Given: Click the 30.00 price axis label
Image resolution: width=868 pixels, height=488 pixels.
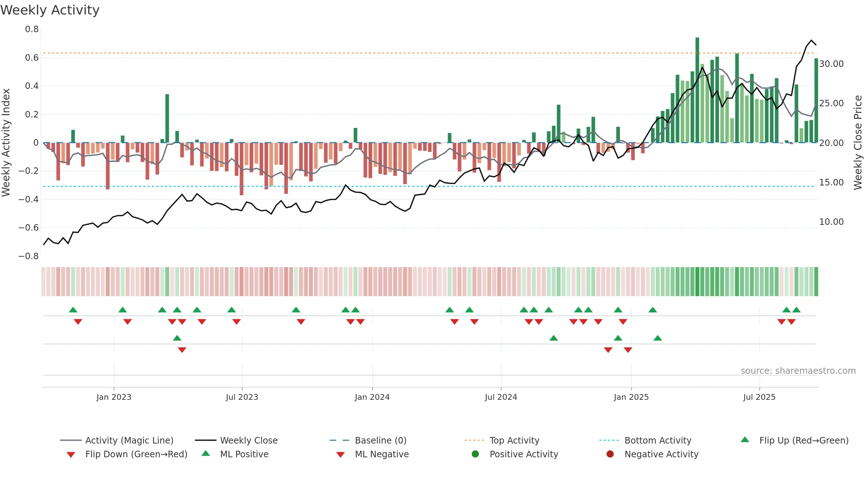Looking at the screenshot, I should [831, 64].
